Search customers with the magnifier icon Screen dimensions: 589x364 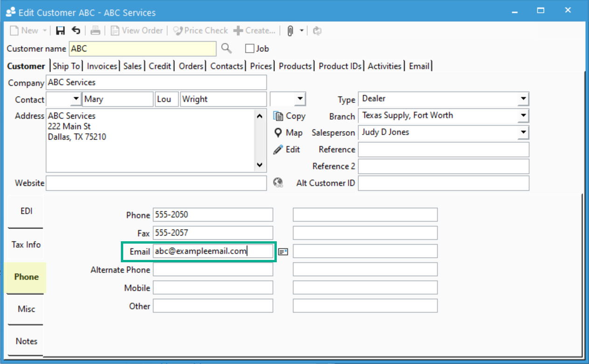[x=226, y=49]
